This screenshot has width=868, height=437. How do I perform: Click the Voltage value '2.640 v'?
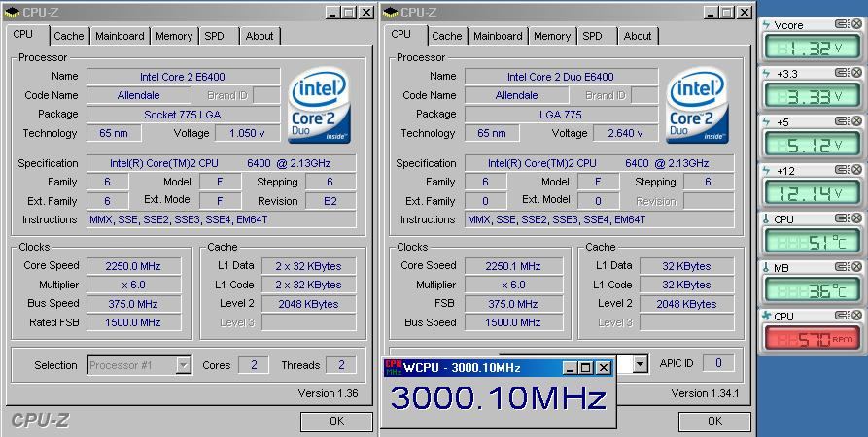(626, 133)
